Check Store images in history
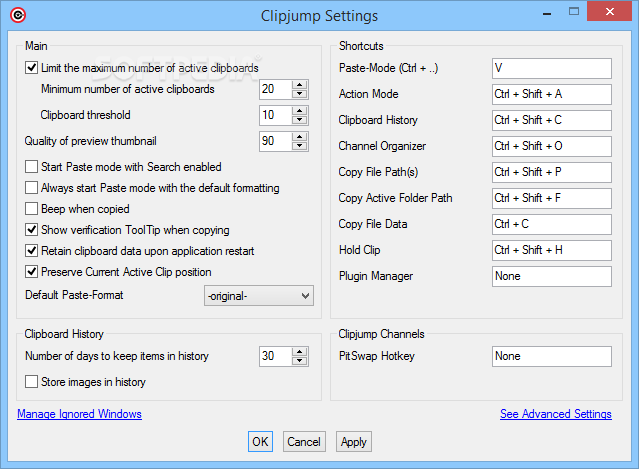 [x=32, y=381]
